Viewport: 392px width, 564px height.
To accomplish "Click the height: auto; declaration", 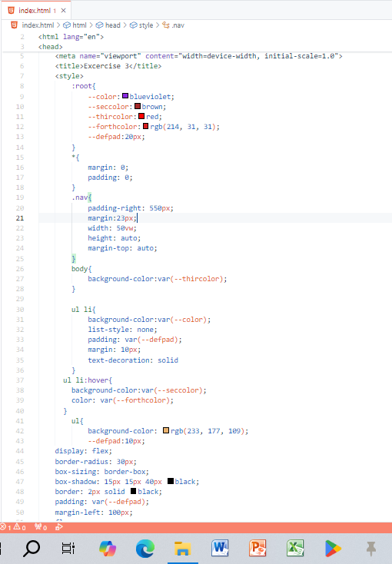I will coord(115,238).
